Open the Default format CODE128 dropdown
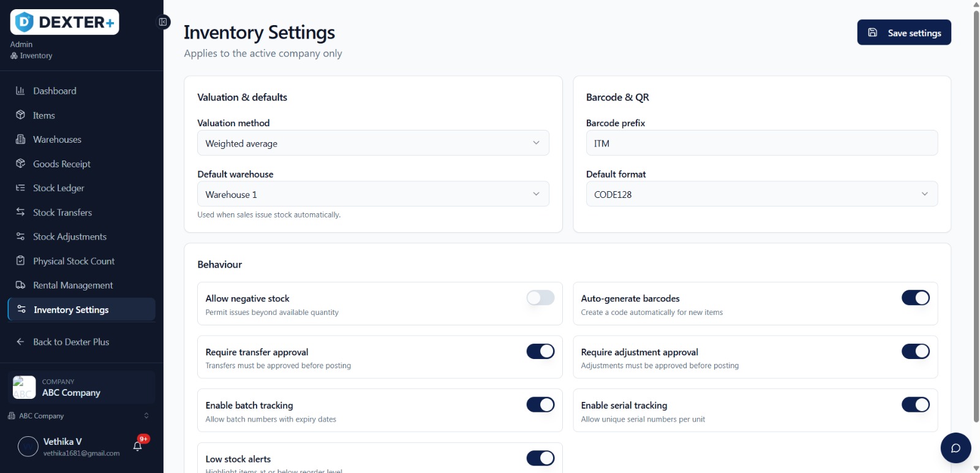This screenshot has height=473, width=980. 762,194
